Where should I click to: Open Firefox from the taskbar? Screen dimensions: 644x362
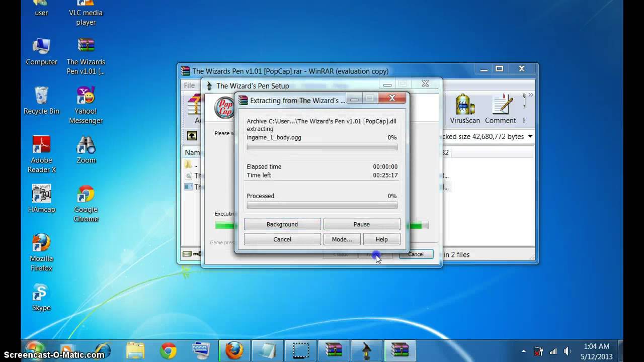(x=234, y=349)
